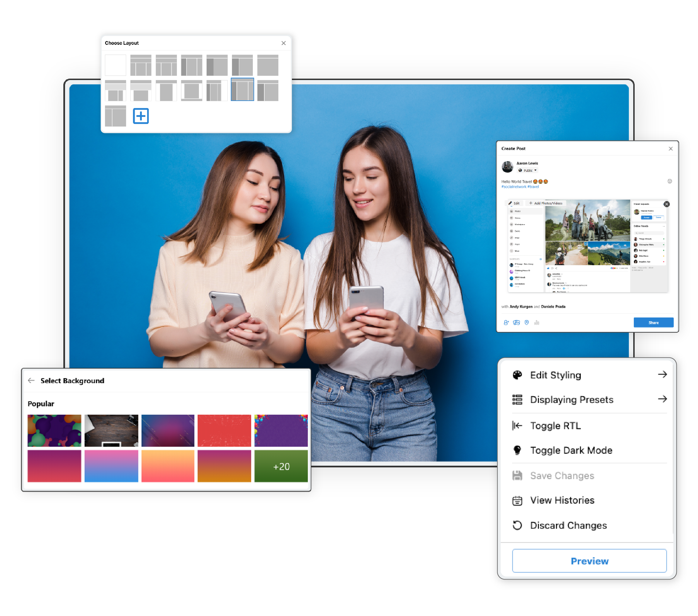Viewport: 698px width, 616px height.
Task: Toggle Dark Mode from the menu
Action: [571, 450]
